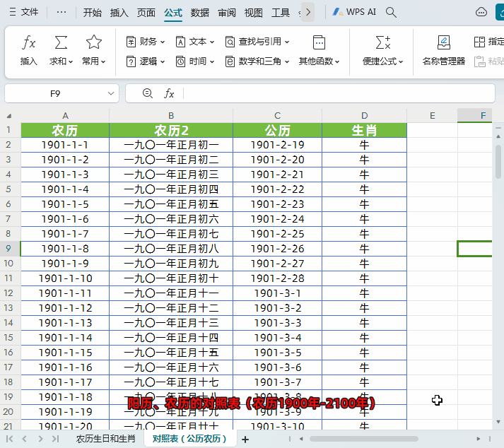
Task: Add a new sheet with plus
Action: (x=245, y=439)
